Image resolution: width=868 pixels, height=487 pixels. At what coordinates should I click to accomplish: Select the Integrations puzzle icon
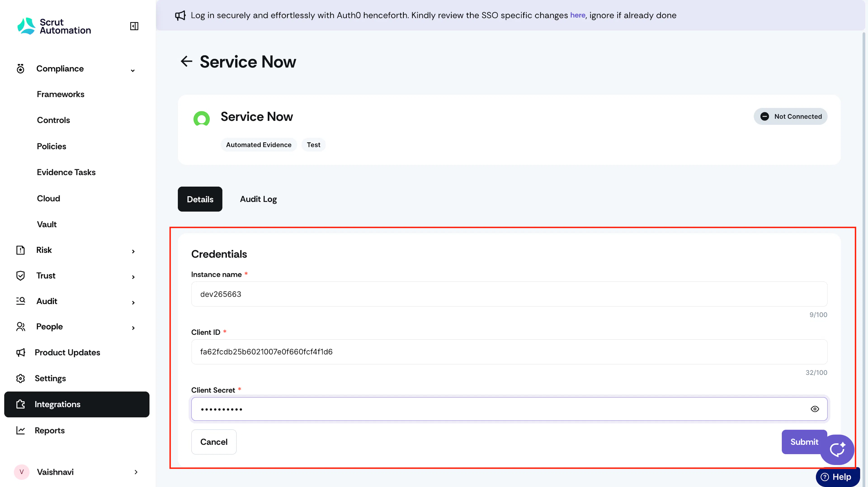(x=21, y=404)
